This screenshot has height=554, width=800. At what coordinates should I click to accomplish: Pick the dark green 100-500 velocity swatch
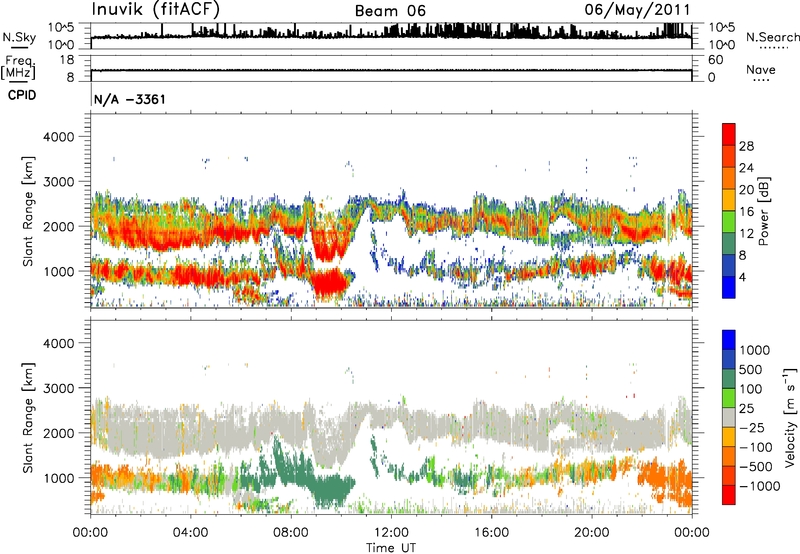point(729,379)
